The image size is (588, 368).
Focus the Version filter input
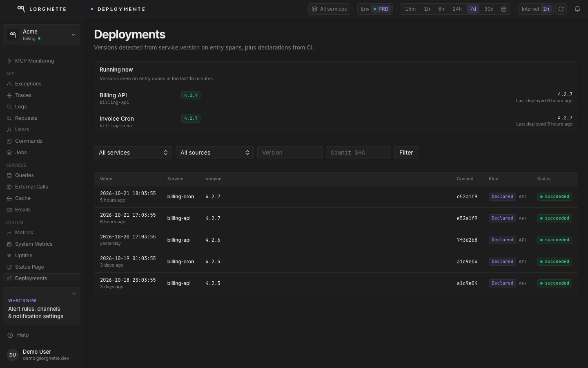[x=290, y=153]
